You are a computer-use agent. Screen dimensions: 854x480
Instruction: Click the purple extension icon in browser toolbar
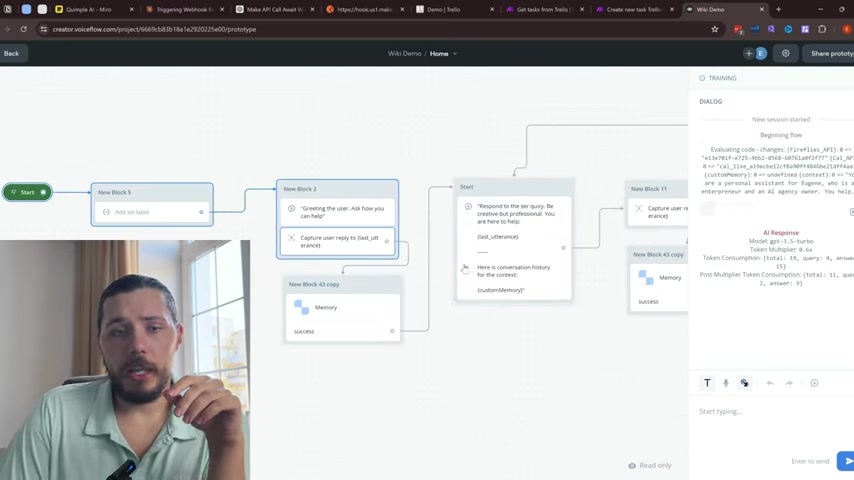(x=771, y=29)
